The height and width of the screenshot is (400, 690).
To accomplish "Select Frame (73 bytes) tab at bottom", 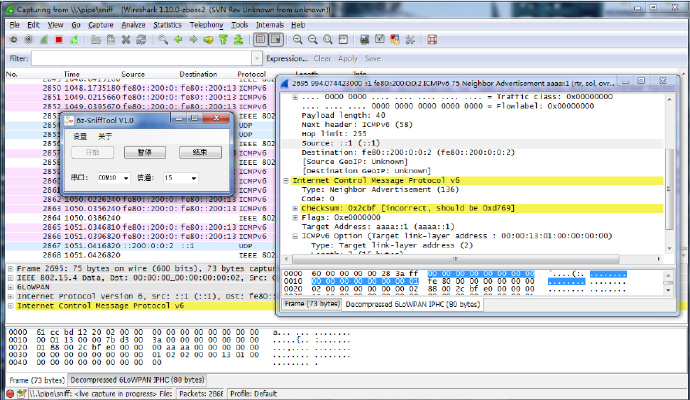I will (x=37, y=380).
